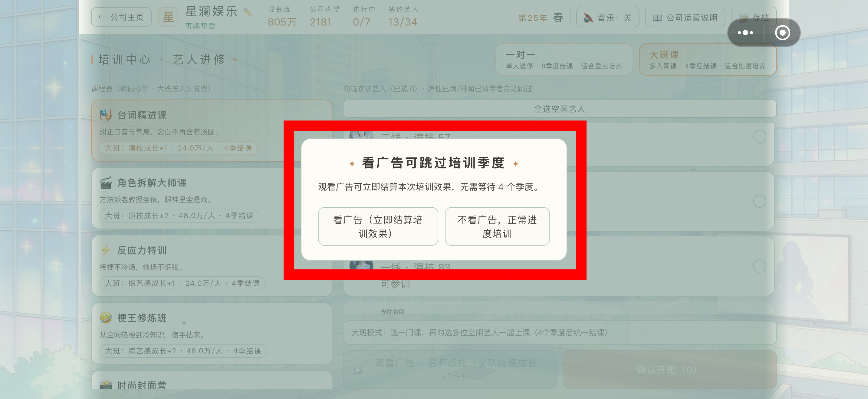Open 公司运营说明 operations guide
This screenshot has height=399, width=868.
(685, 17)
